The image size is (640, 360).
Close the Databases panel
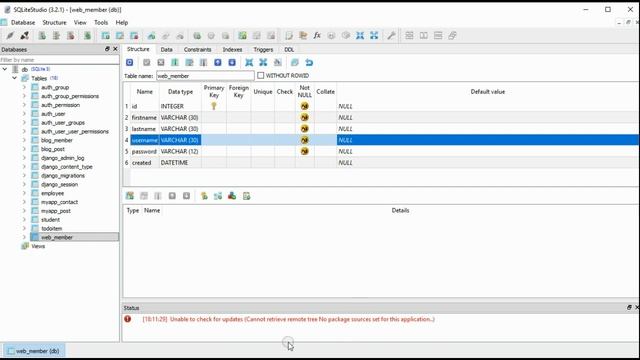pyautogui.click(x=115, y=49)
